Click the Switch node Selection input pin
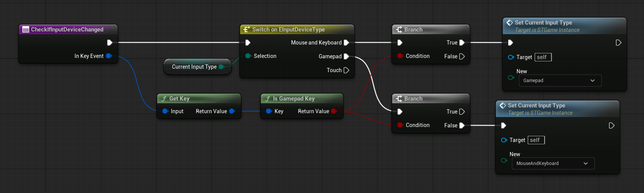Viewport: 644px width, 193px height. tap(248, 56)
